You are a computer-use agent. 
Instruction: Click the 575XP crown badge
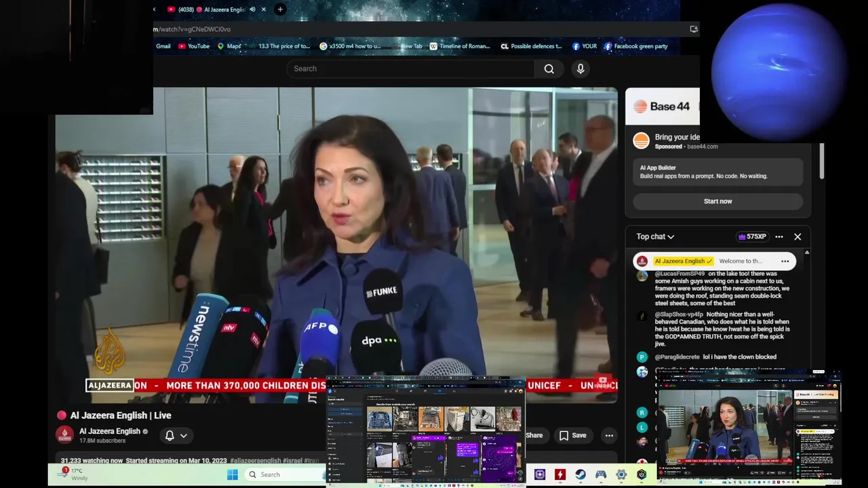[752, 237]
